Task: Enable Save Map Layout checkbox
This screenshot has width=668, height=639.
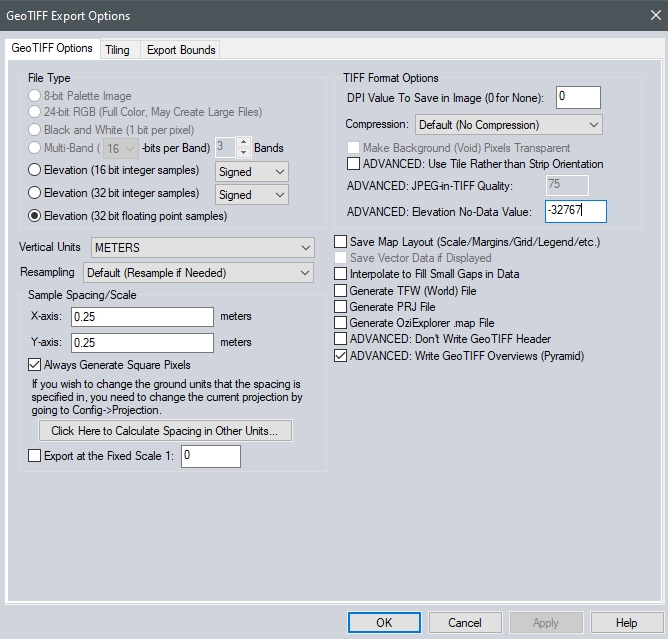Action: [341, 242]
